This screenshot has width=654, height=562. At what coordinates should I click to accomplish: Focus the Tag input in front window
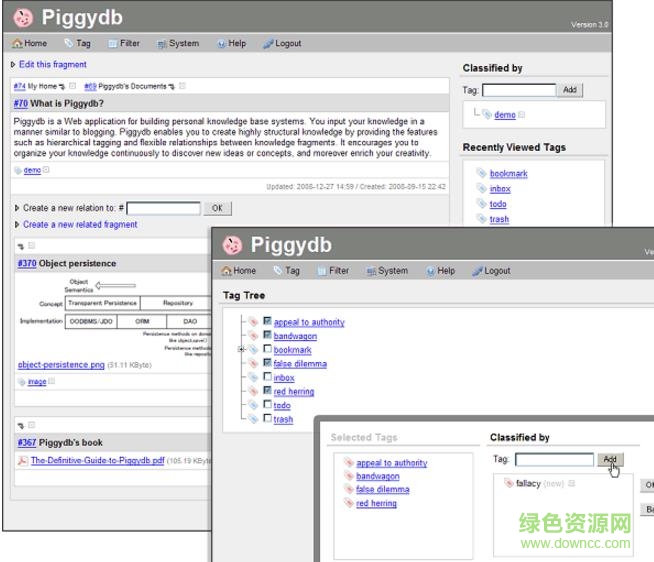554,459
